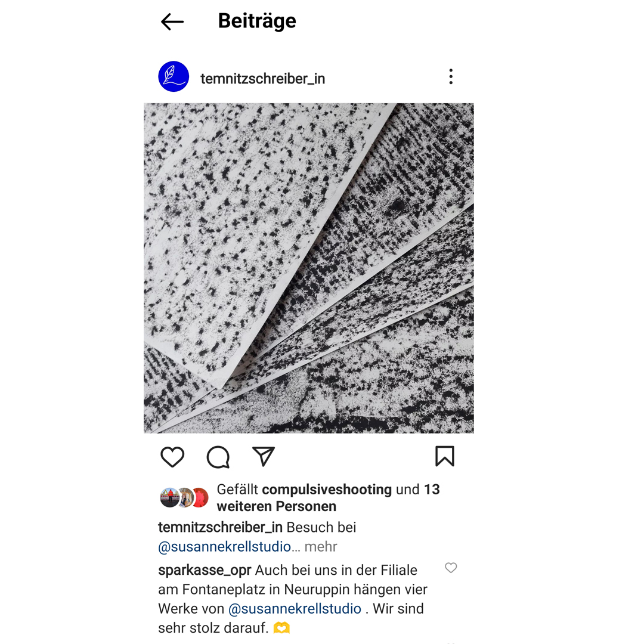Open the compulsiveshooting liker profile
Image resolution: width=644 pixels, height=644 pixels.
[x=327, y=490]
